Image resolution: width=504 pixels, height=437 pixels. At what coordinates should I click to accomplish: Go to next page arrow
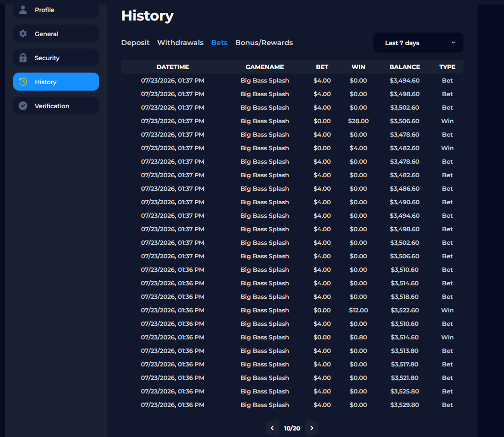pyautogui.click(x=311, y=428)
